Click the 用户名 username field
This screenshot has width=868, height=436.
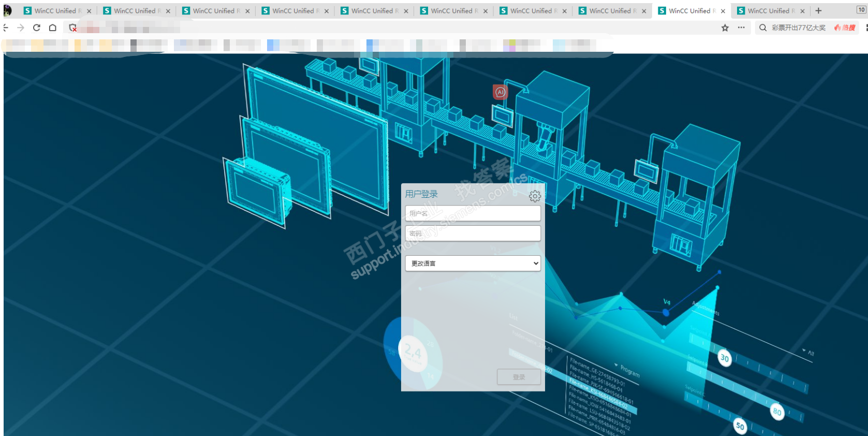(x=473, y=213)
